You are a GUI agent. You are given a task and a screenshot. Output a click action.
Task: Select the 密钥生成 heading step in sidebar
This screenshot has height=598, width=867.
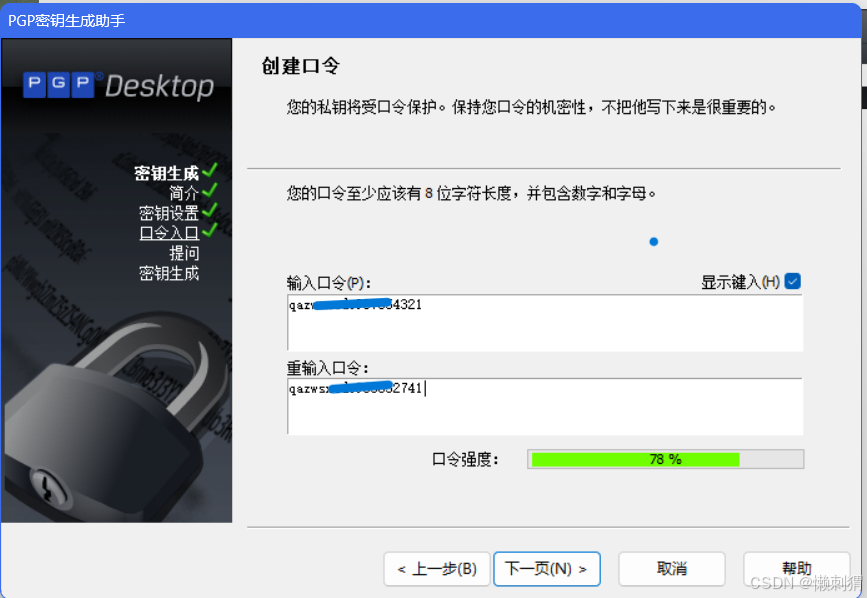pos(166,174)
